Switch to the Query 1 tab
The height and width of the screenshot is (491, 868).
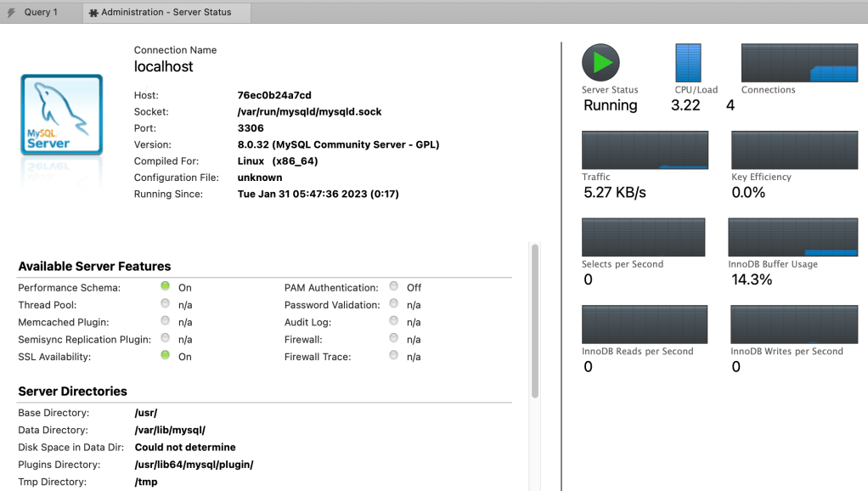pos(40,13)
